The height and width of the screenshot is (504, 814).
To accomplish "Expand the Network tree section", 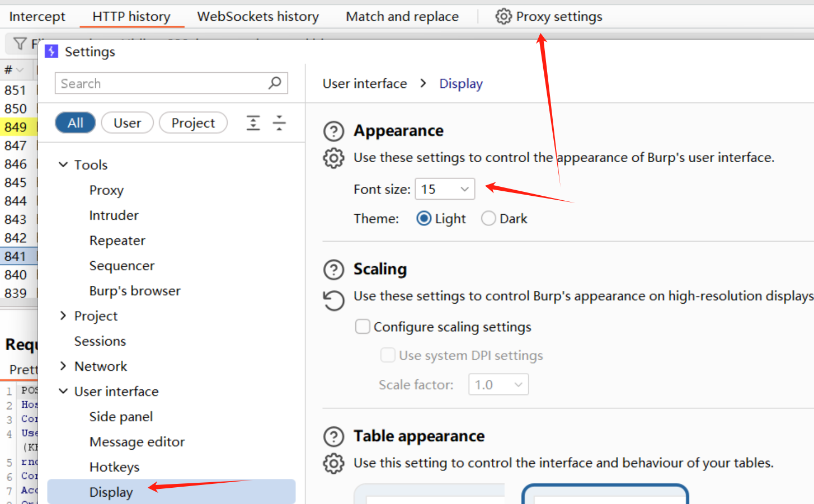I will coord(63,366).
